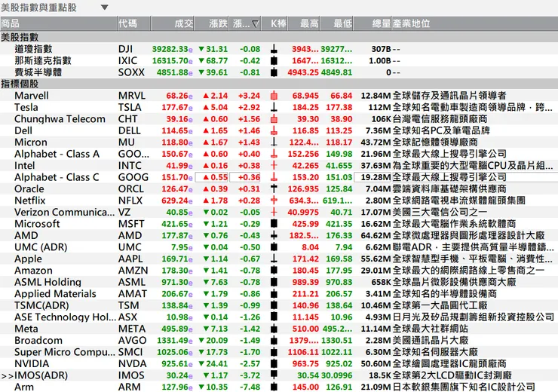Select the 那斯達克指數 row name
Screen dimensions: 558x392
[x=43, y=61]
